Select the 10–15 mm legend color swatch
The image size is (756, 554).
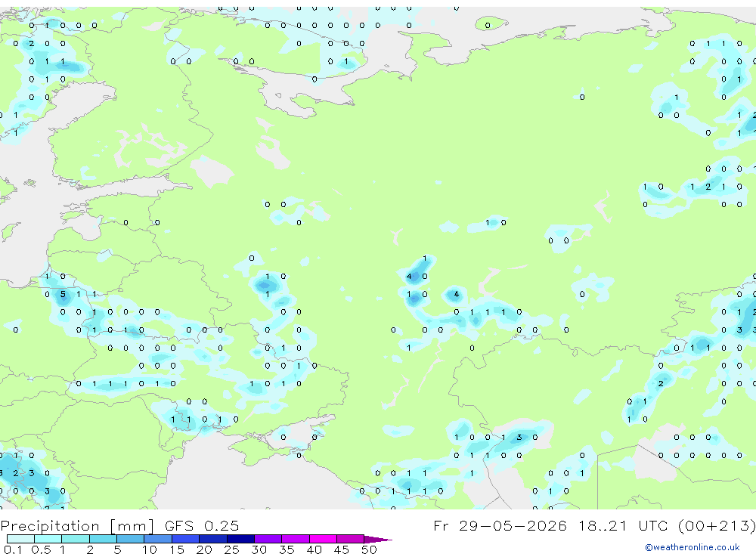click(158, 539)
